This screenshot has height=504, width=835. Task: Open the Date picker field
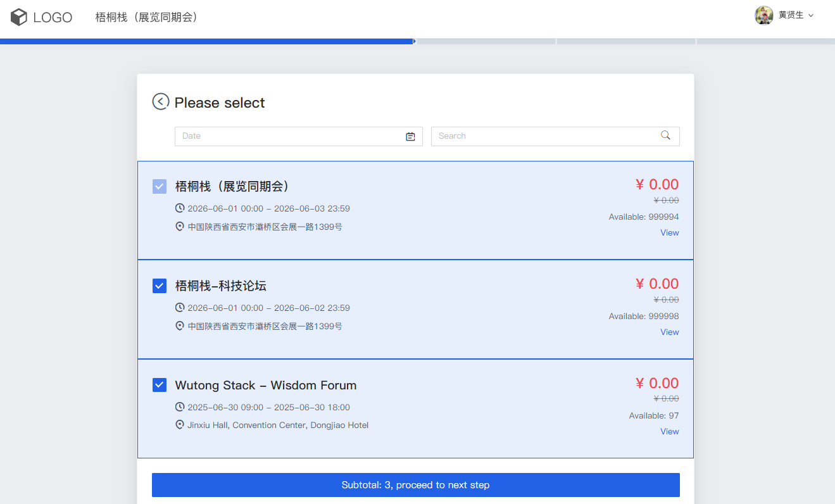(291, 136)
